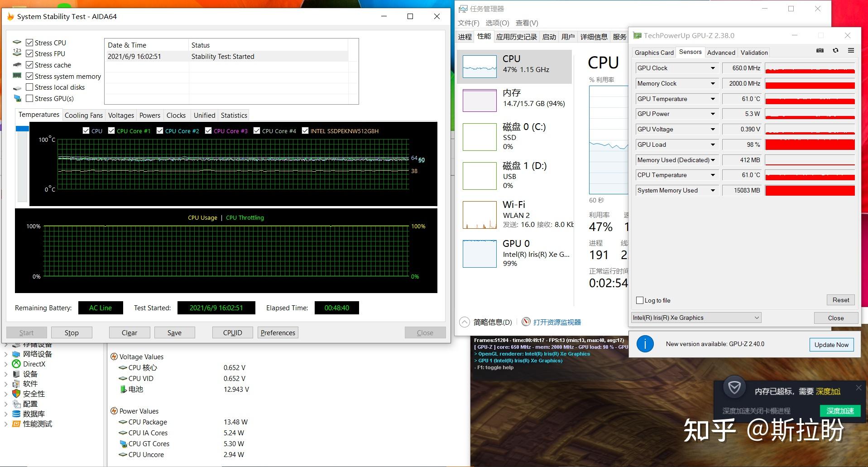
Task: Enable the Stress GPU(s) checkbox
Action: [29, 98]
